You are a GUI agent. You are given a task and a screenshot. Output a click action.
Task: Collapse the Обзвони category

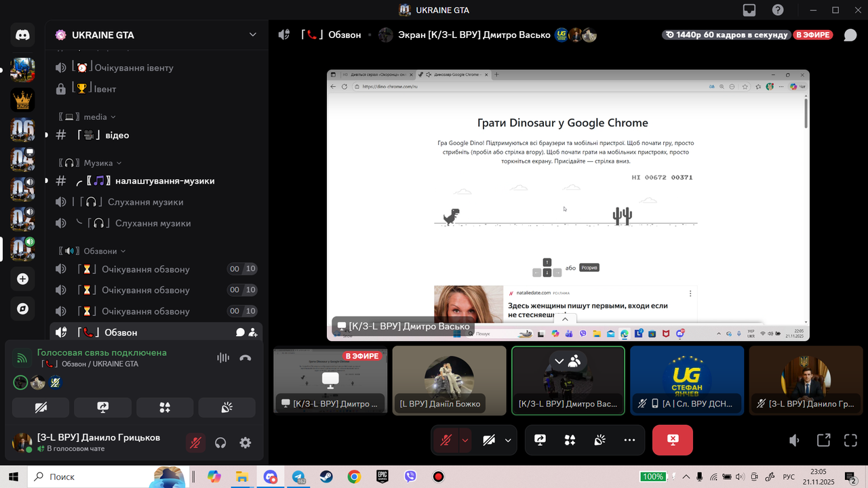tap(92, 251)
